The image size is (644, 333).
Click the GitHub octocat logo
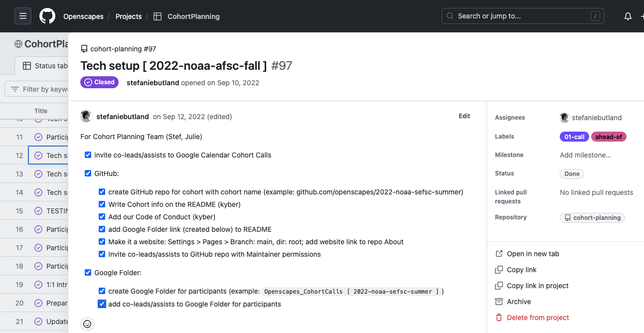(x=47, y=16)
